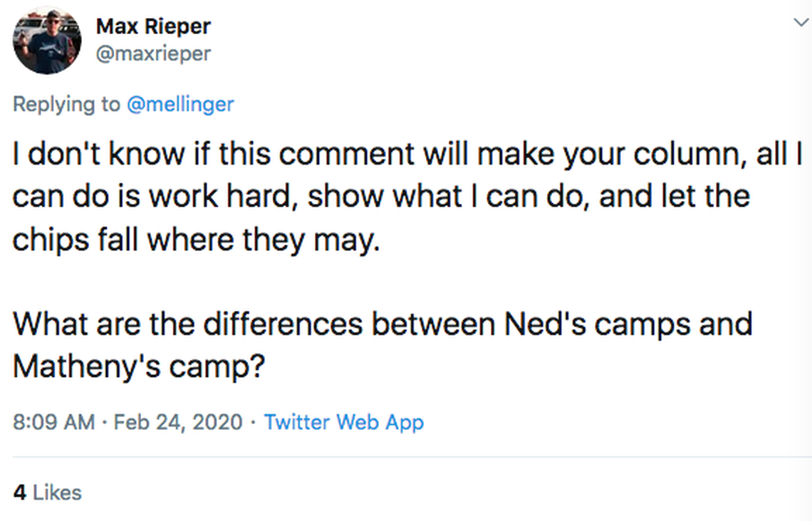Screen dimensions: 812x521
Task: Click the like count number 4
Action: 20,492
